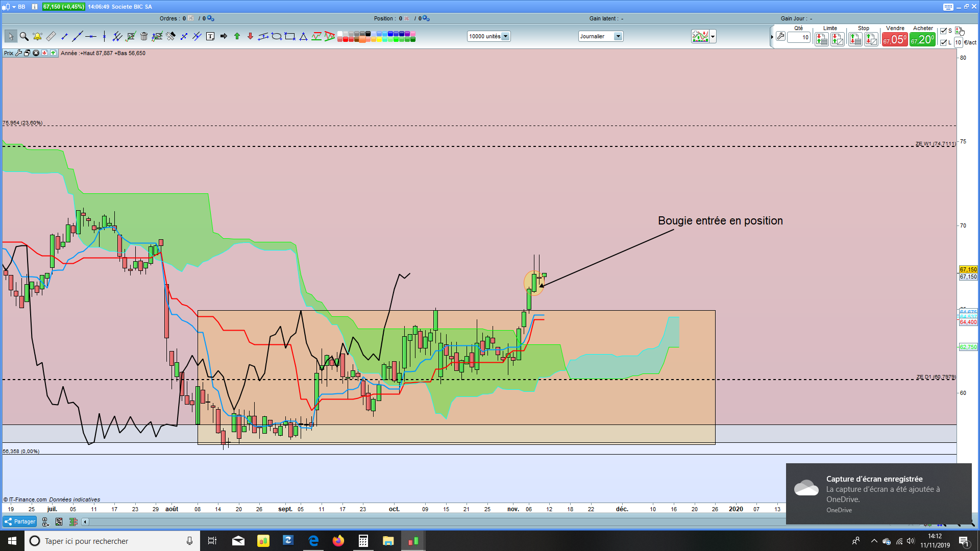
Task: Open orders settings gear next to Ordres
Action: click(210, 18)
